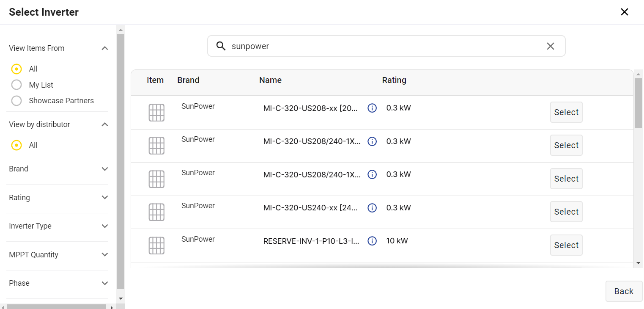
Task: Click into the inverter search field
Action: pyautogui.click(x=386, y=46)
